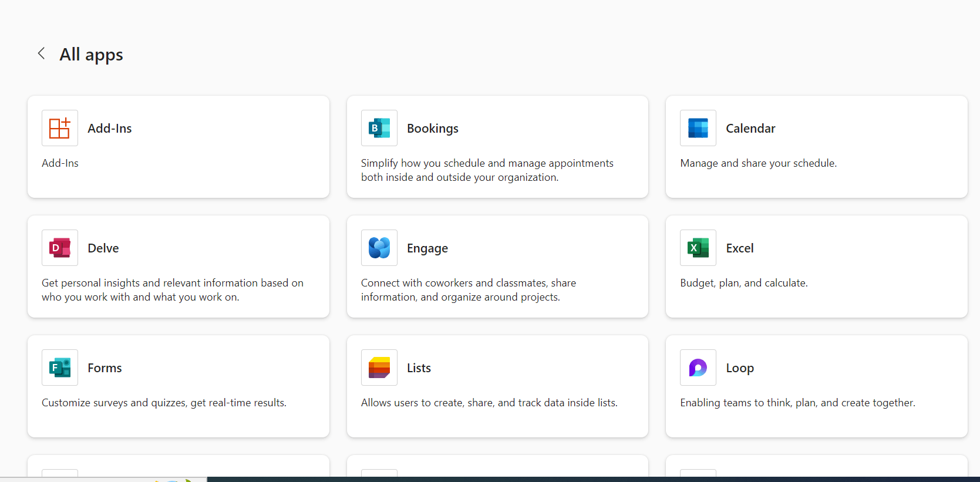Click 'Enabling teams to think, plan' description
Viewport: 980px width, 482px height.
[x=797, y=403]
